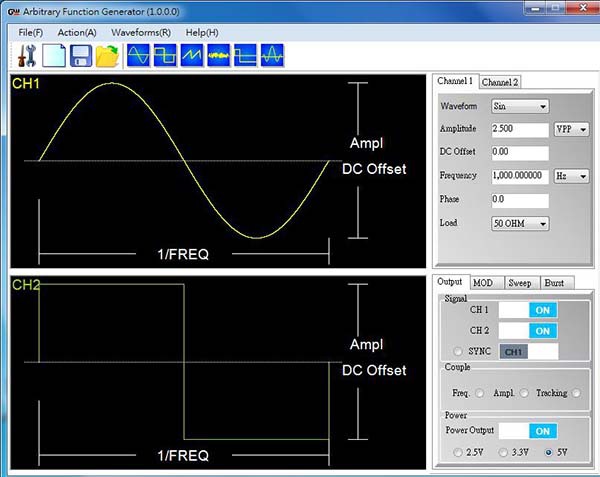Click the CH2 square waveform display
The width and height of the screenshot is (600, 477).
pyautogui.click(x=218, y=373)
